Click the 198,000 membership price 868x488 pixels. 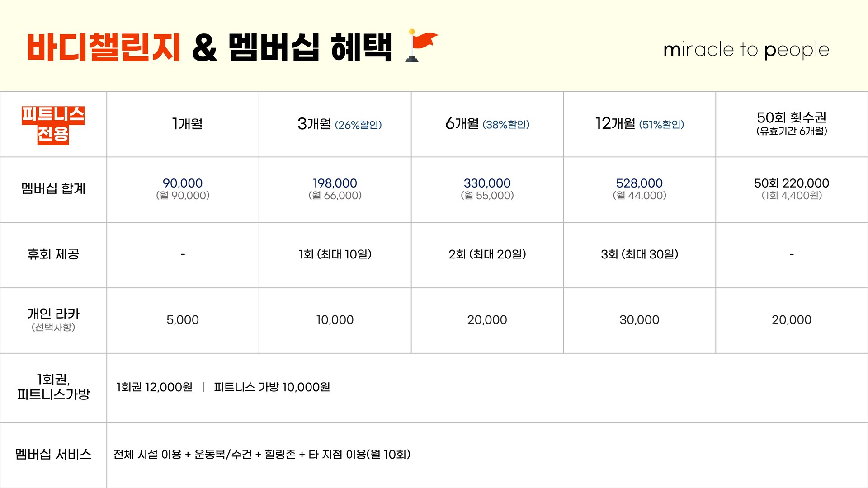coord(335,183)
